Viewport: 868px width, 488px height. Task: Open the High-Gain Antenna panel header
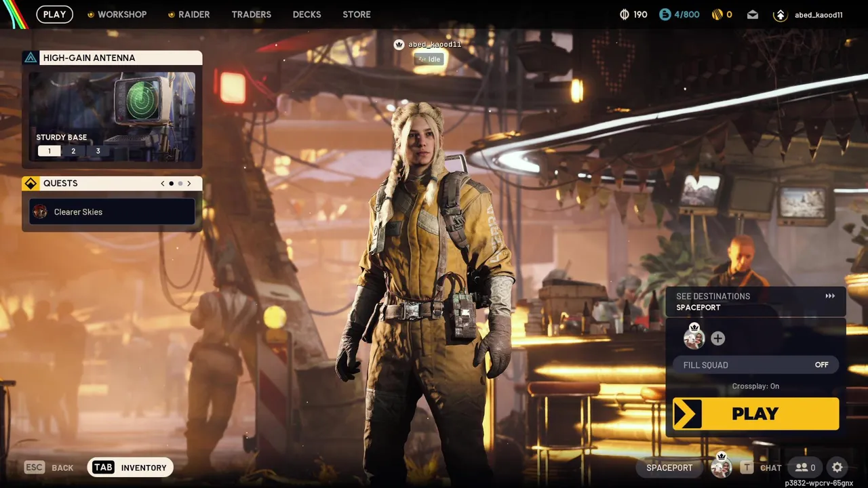112,58
